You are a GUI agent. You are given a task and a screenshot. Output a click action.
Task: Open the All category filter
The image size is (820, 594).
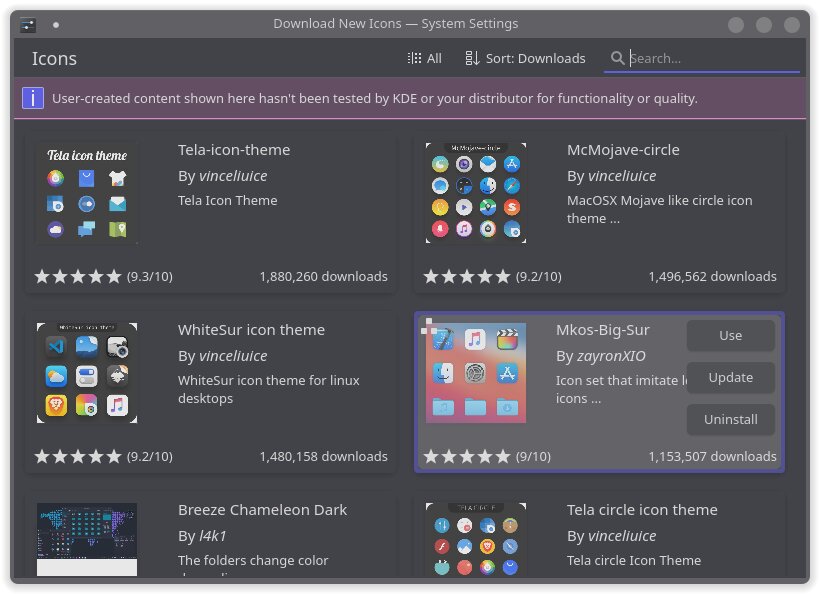pyautogui.click(x=424, y=58)
